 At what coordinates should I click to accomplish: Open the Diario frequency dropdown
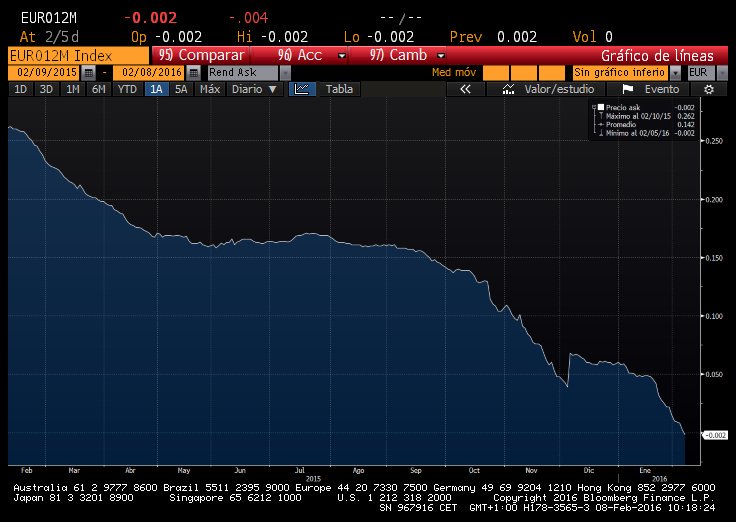click(x=254, y=89)
